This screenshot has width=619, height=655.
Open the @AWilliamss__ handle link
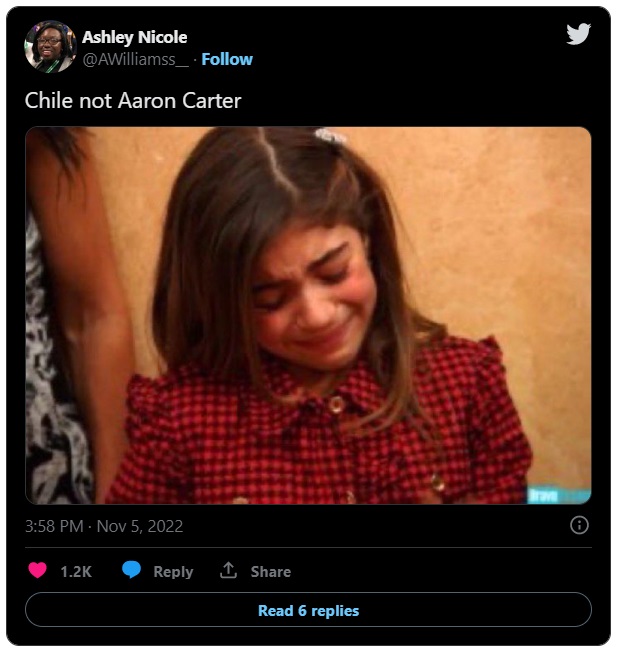point(134,59)
